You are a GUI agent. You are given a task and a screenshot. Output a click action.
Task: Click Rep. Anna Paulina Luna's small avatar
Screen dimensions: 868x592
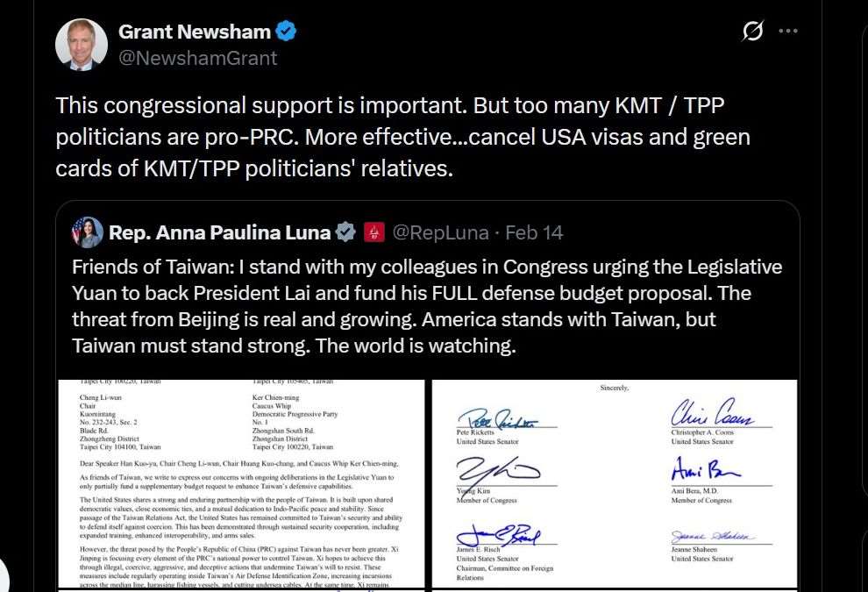88,232
